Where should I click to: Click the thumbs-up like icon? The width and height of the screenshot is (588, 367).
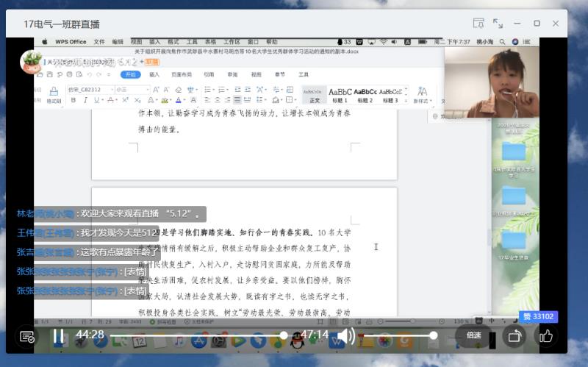545,336
